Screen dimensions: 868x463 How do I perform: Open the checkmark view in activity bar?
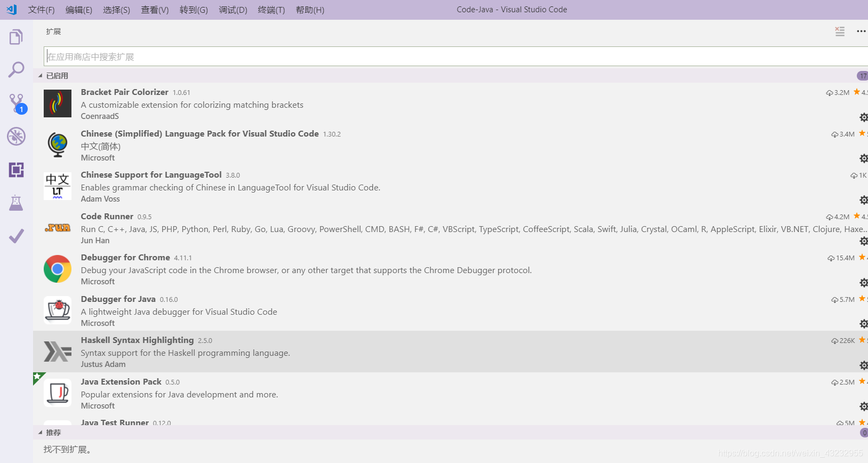pos(17,236)
